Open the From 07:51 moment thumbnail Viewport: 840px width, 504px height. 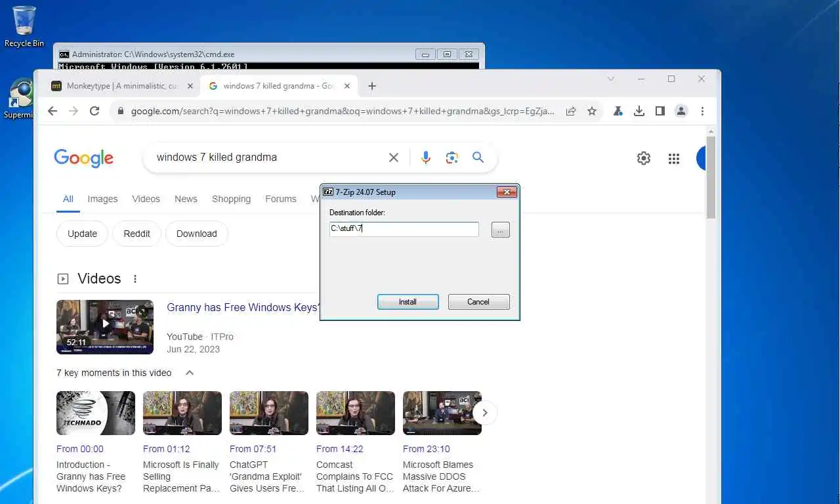(x=269, y=413)
